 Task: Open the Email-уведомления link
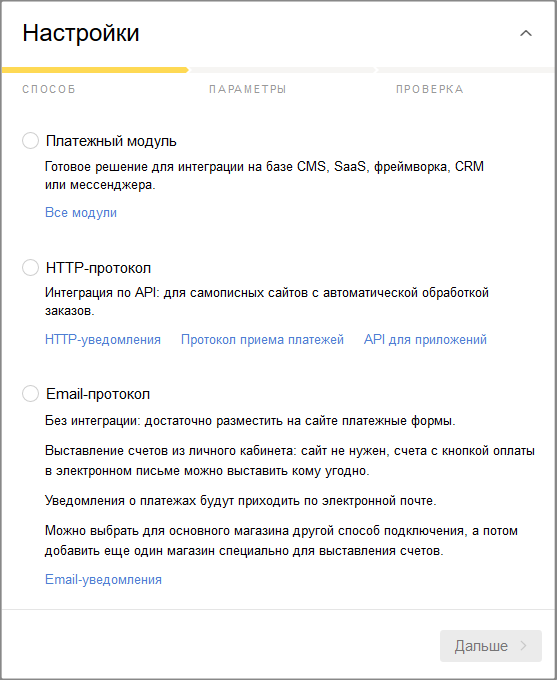(103, 579)
